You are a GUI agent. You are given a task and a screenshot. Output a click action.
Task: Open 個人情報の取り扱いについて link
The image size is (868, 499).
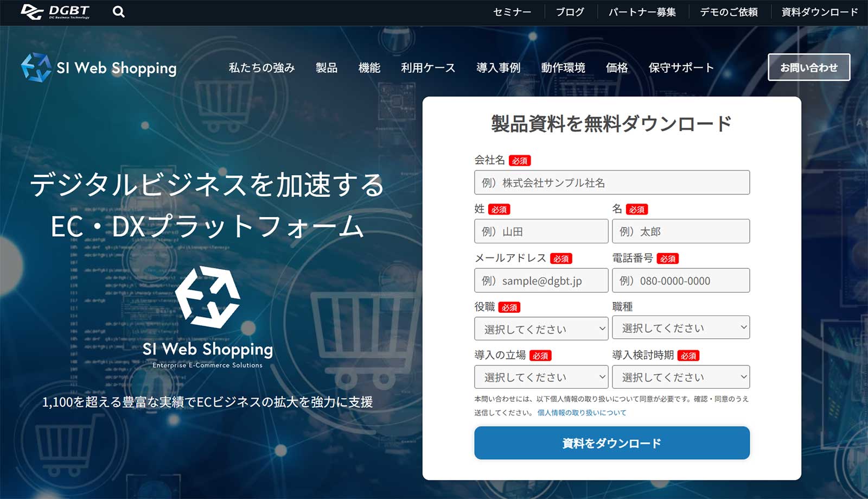pos(582,413)
